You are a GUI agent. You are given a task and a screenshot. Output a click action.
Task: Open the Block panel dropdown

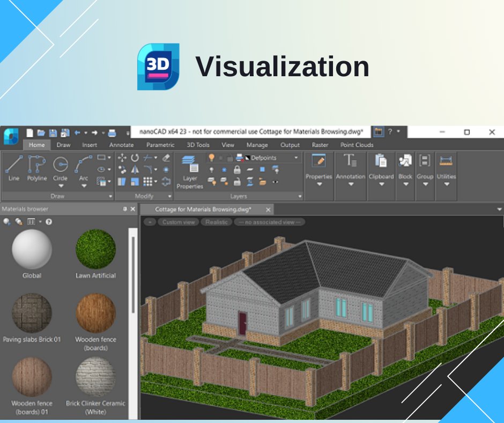[x=406, y=185]
